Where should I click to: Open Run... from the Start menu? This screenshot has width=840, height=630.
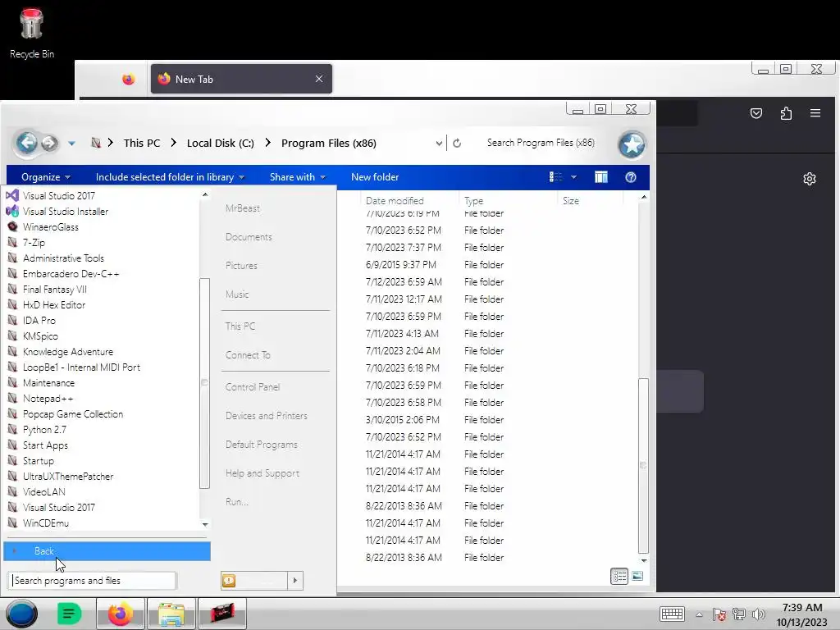237,502
